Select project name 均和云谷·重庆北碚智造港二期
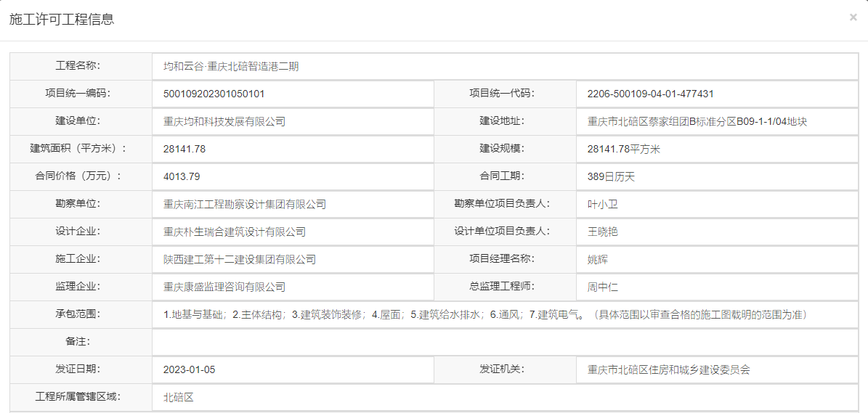Viewport: 868px width, 413px height. (x=231, y=66)
